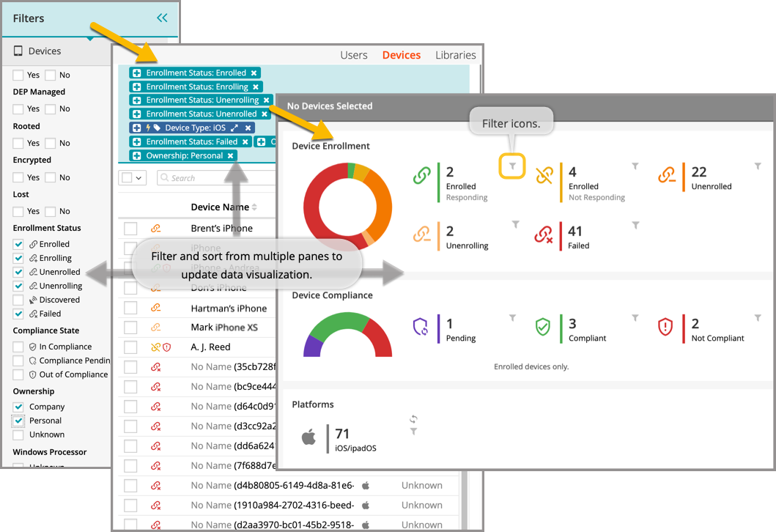Click filter icon next to Failed count
The width and height of the screenshot is (776, 532).
click(636, 225)
